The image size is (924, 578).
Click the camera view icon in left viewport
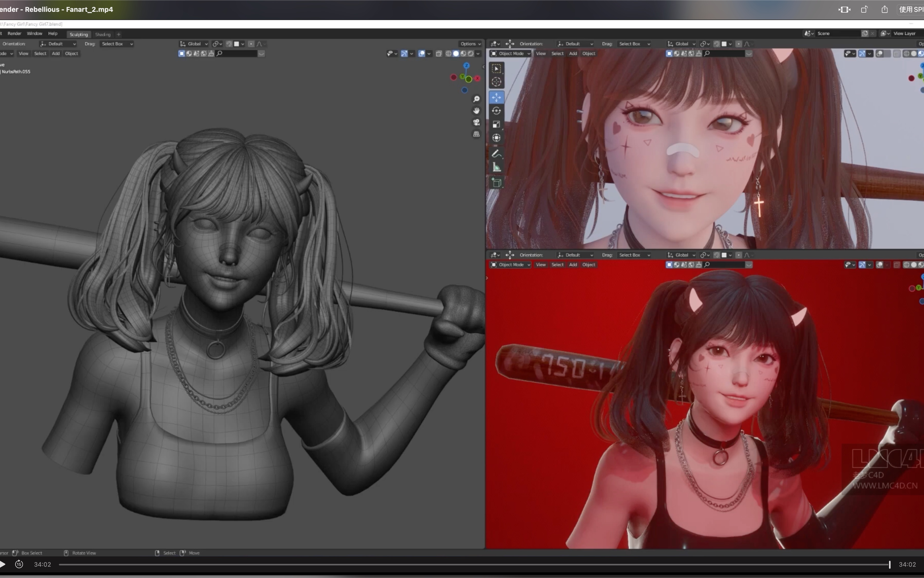pyautogui.click(x=476, y=122)
